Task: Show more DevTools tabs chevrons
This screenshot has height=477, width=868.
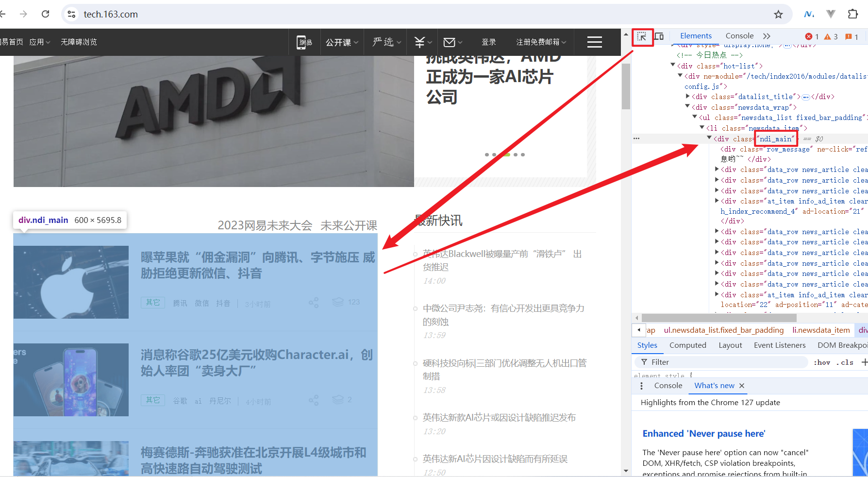Action: [x=767, y=36]
